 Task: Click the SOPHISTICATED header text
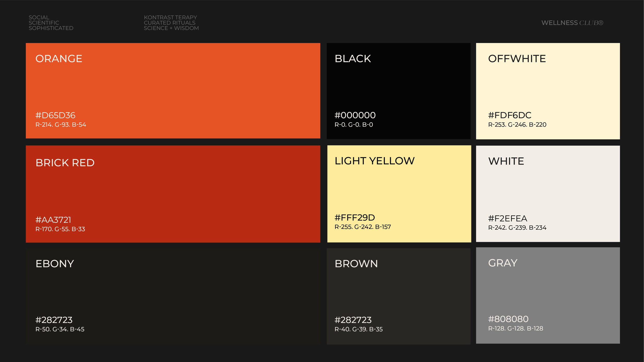coord(51,28)
